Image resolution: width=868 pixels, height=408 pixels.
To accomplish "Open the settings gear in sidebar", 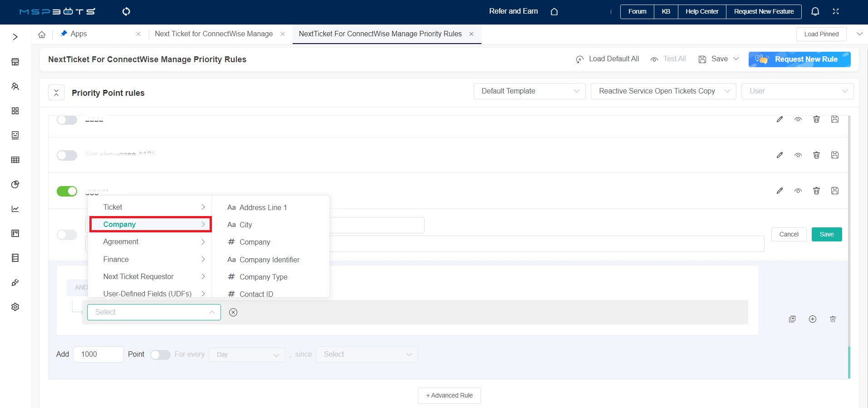I will [x=15, y=307].
